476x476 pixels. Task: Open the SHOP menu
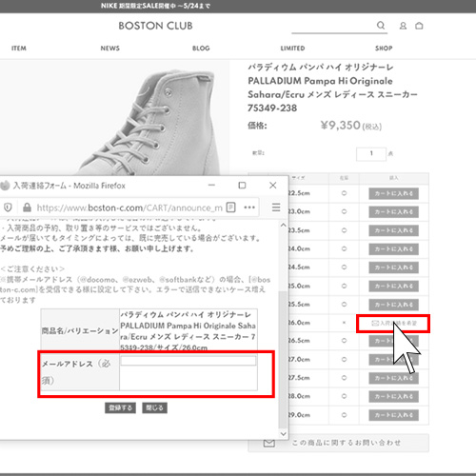click(x=384, y=49)
